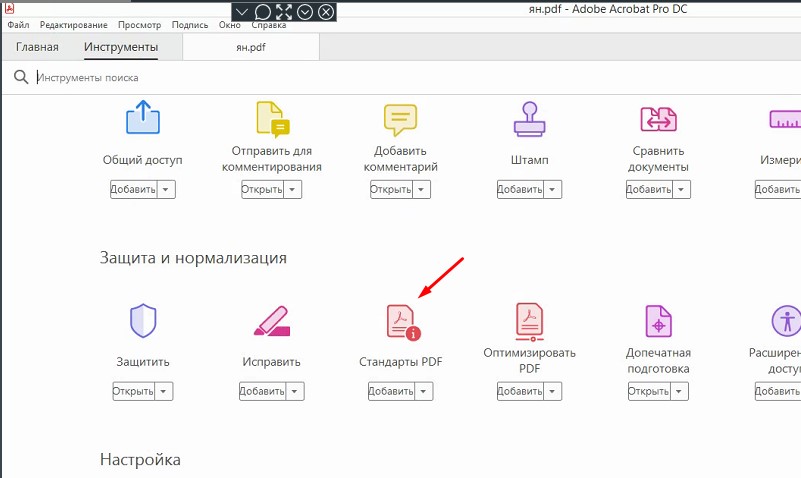Click Добавить button under Штамп
The image size is (801, 478).
click(x=521, y=189)
